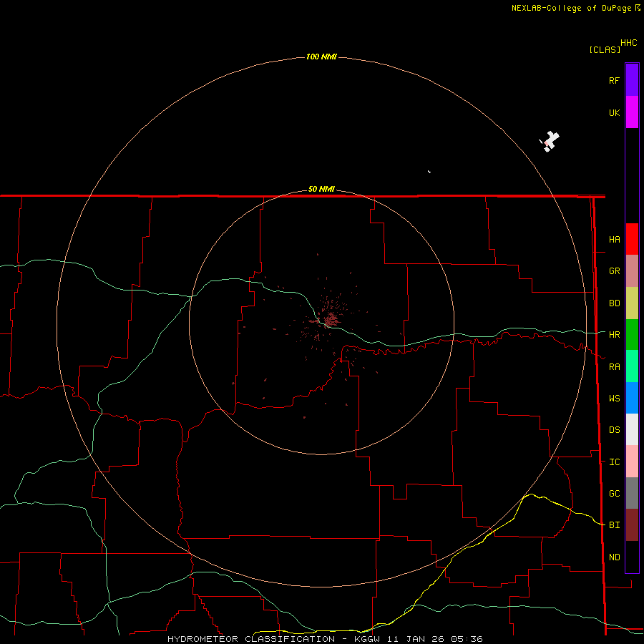The height and width of the screenshot is (644, 644).
Task: Click the 05:36 timestamp
Action: pyautogui.click(x=467, y=639)
